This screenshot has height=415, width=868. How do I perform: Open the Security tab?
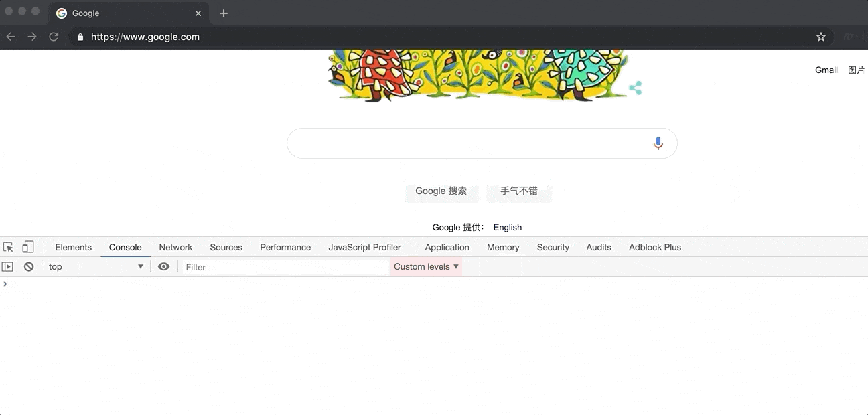(x=553, y=247)
